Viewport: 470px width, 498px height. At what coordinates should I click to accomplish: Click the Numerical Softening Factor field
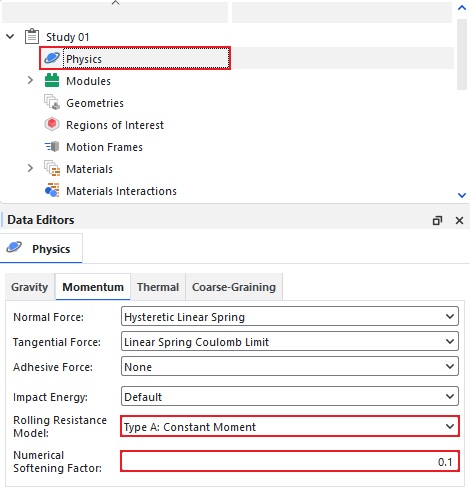(290, 461)
